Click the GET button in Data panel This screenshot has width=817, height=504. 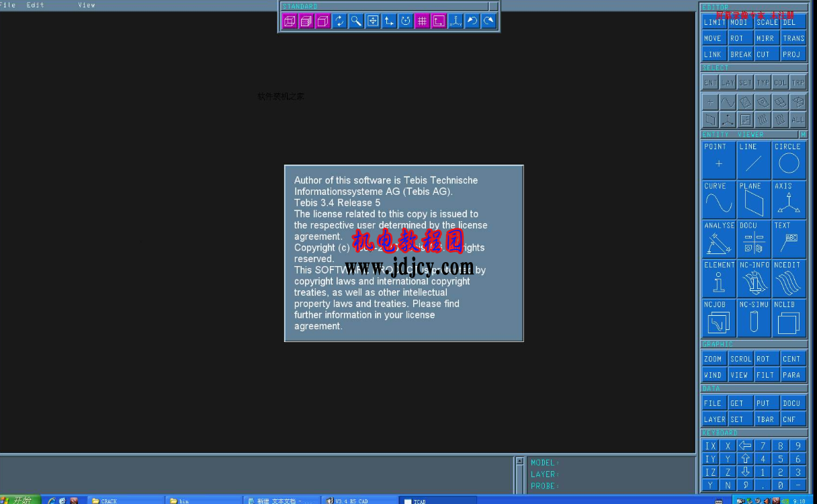click(740, 403)
